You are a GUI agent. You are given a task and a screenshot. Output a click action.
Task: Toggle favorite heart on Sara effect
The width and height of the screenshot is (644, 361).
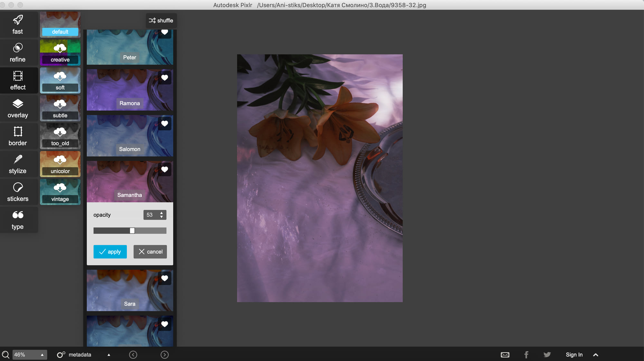click(165, 278)
